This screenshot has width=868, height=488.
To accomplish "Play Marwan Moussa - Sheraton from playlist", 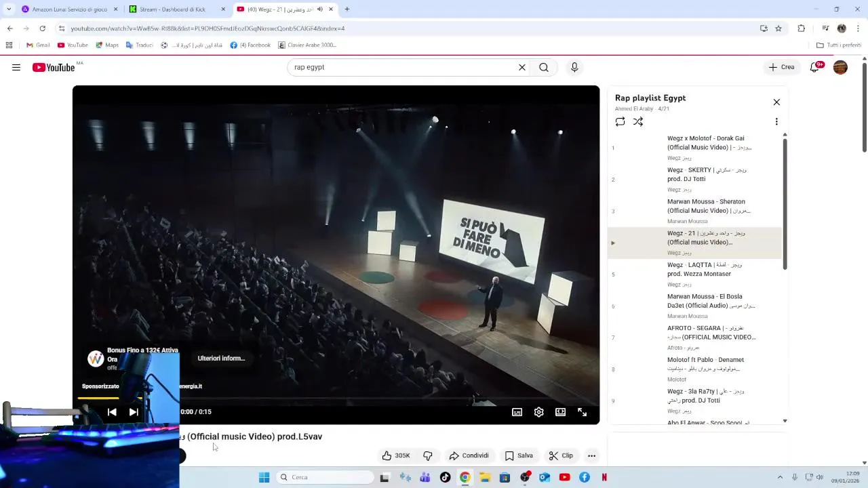I will [x=696, y=211].
